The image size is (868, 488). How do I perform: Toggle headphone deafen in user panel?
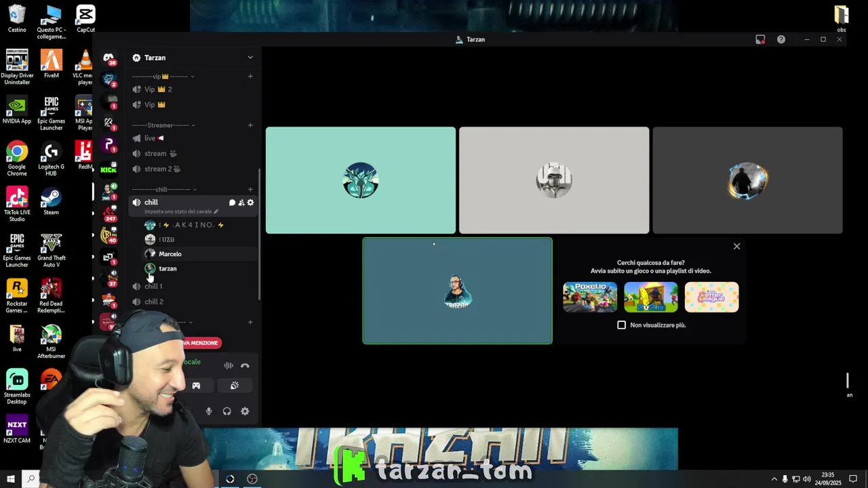[x=227, y=411]
